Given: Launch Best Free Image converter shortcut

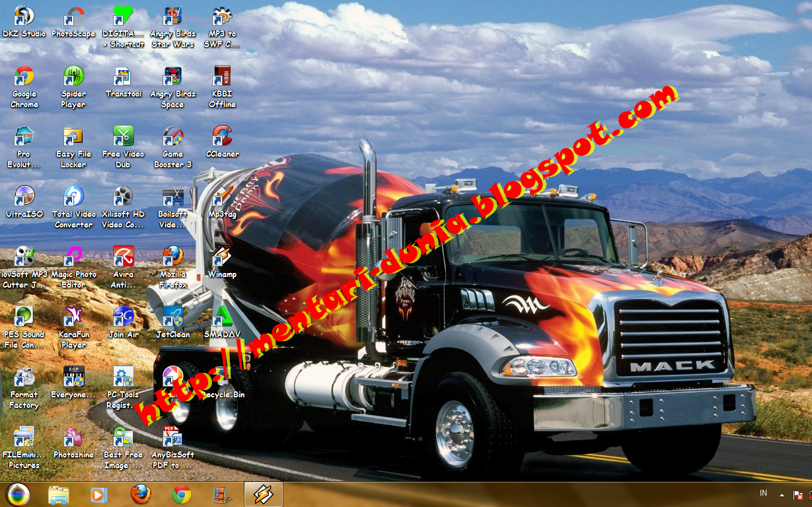Looking at the screenshot, I should 123,448.
